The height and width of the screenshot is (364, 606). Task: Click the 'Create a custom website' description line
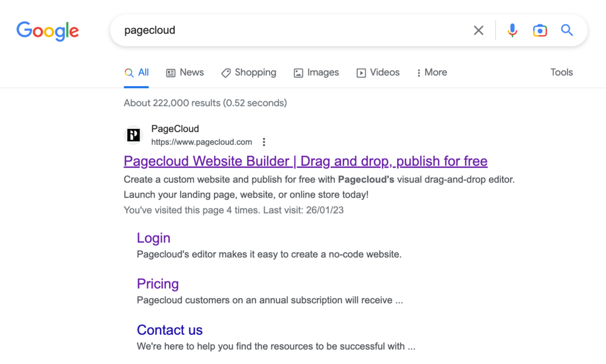(319, 180)
